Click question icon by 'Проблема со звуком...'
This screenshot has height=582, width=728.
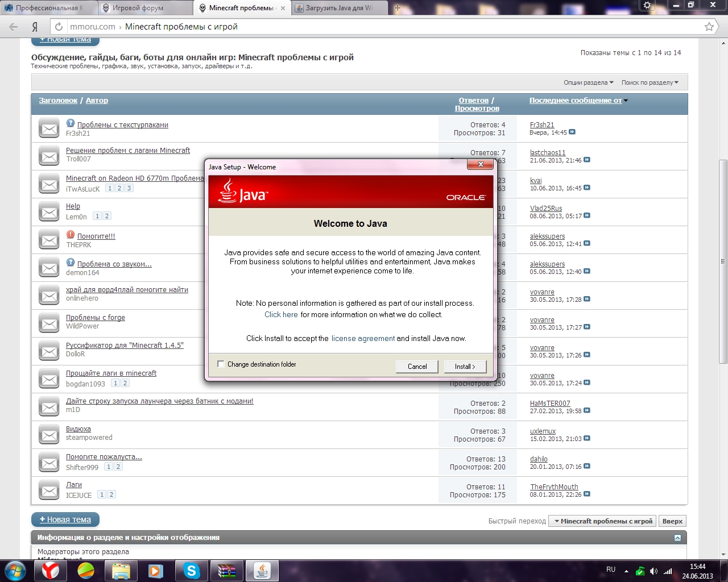point(71,262)
